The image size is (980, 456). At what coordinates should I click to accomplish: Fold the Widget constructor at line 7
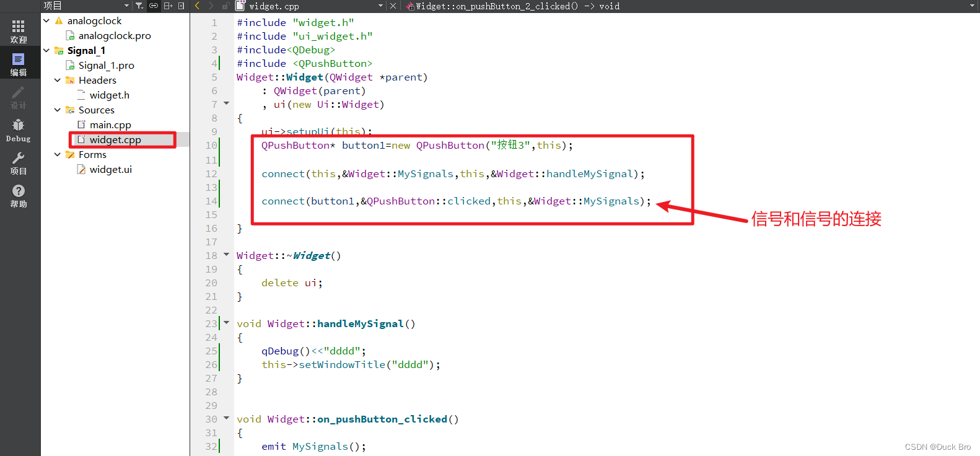coord(226,103)
